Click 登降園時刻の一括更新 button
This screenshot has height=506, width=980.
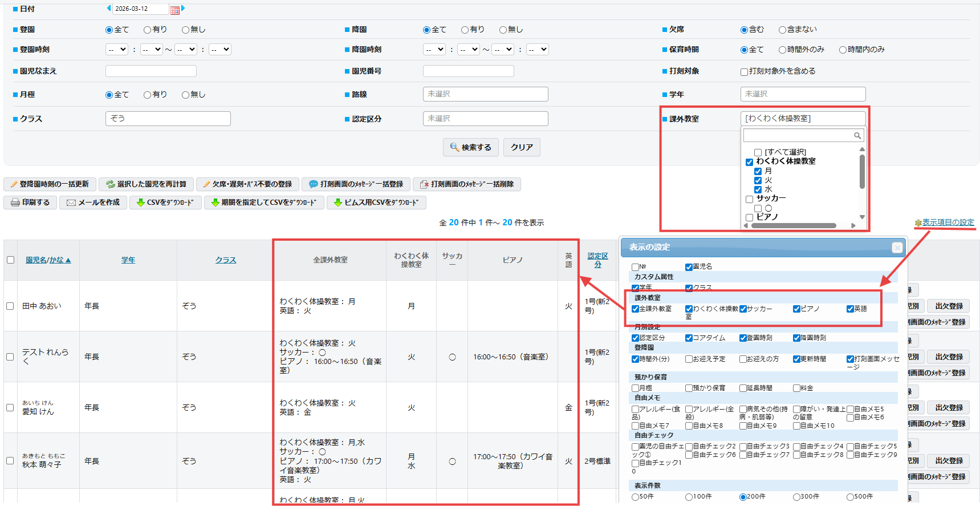pos(50,184)
